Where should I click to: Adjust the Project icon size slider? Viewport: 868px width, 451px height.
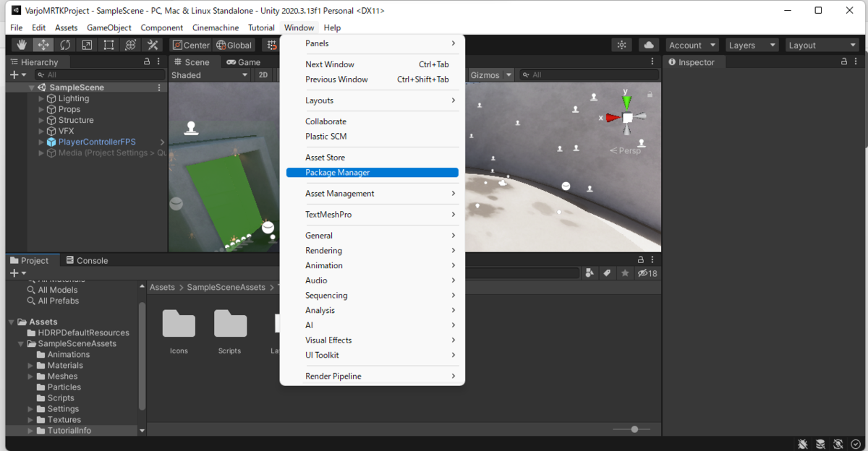pyautogui.click(x=634, y=429)
